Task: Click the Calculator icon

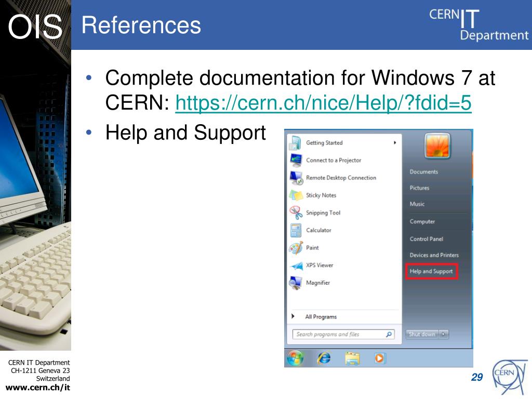Action: tap(296, 230)
